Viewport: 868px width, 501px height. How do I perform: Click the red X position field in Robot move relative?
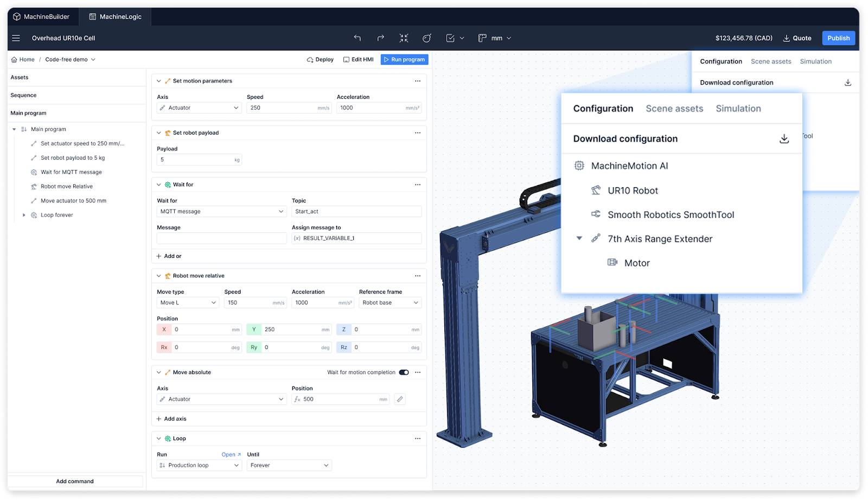point(198,329)
